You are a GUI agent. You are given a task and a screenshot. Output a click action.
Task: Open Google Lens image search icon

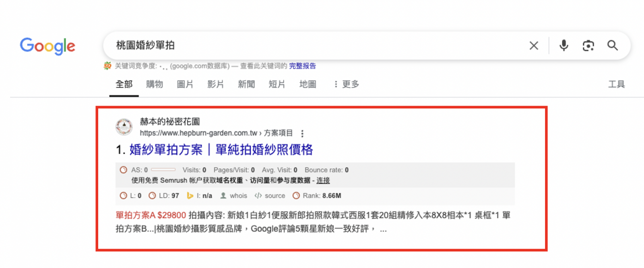tap(588, 46)
